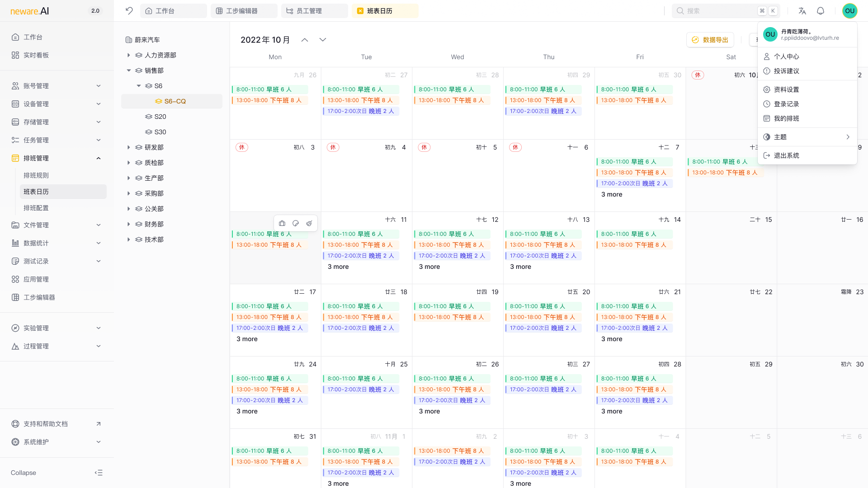Select 班表日历 in sidebar
The height and width of the screenshot is (488, 868).
pyautogui.click(x=63, y=192)
